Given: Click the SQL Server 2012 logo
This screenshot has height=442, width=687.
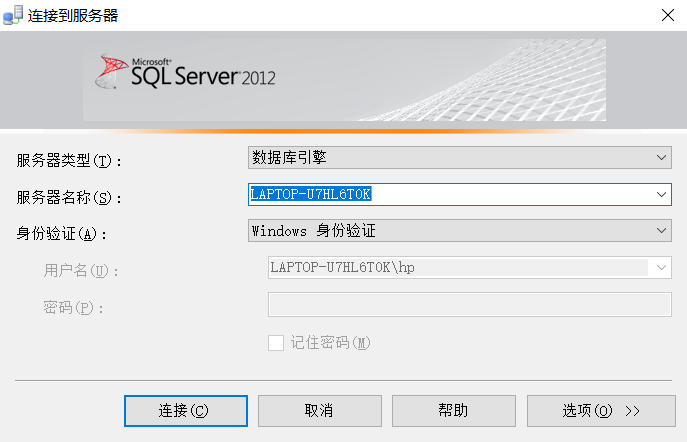Looking at the screenshot, I should pyautogui.click(x=186, y=72).
